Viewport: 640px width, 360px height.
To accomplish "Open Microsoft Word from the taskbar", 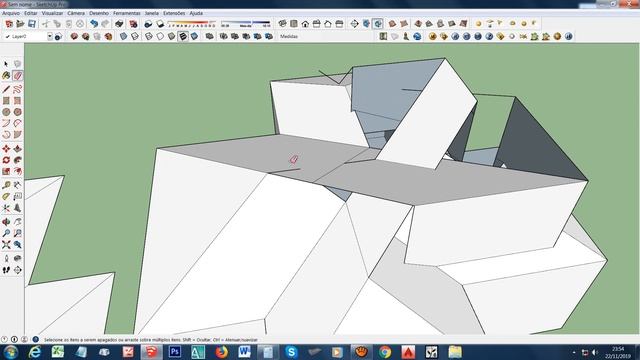I will coord(244,351).
